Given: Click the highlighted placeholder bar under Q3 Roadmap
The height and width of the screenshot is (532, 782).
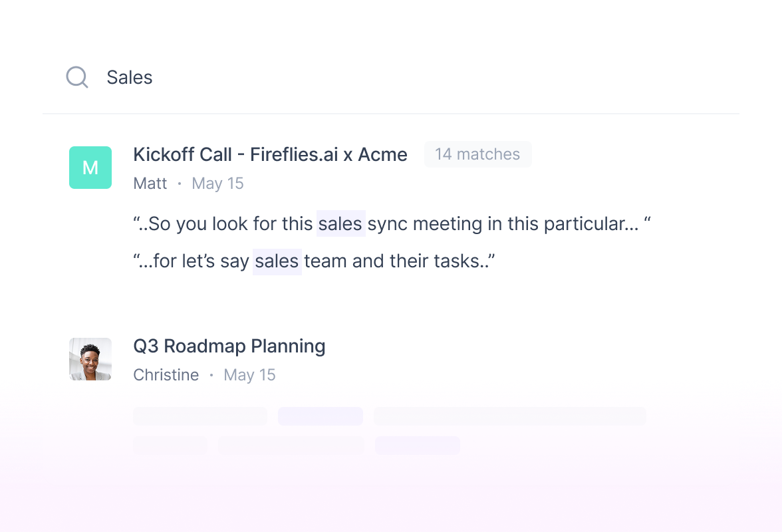Looking at the screenshot, I should click(320, 416).
